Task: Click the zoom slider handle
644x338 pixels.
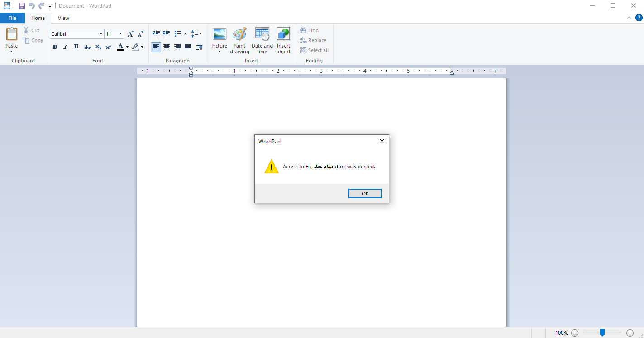Action: point(602,333)
